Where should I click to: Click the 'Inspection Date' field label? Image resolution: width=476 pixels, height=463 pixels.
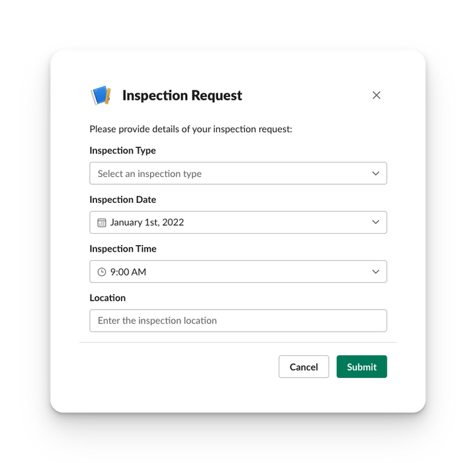coord(123,199)
